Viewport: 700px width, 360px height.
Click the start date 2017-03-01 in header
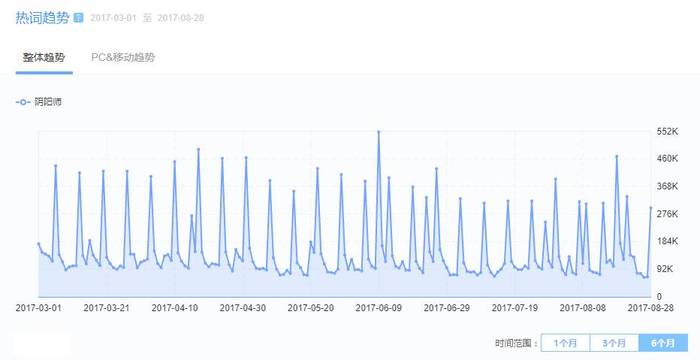113,18
